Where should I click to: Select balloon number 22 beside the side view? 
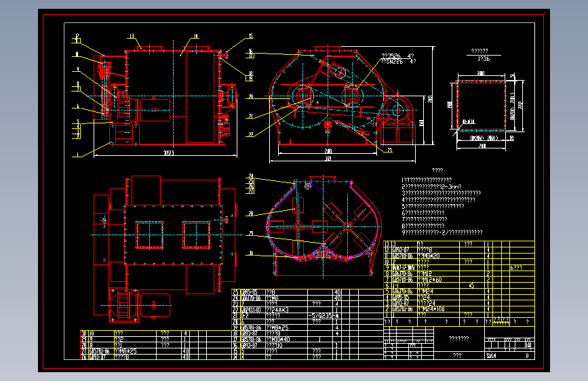click(x=250, y=134)
